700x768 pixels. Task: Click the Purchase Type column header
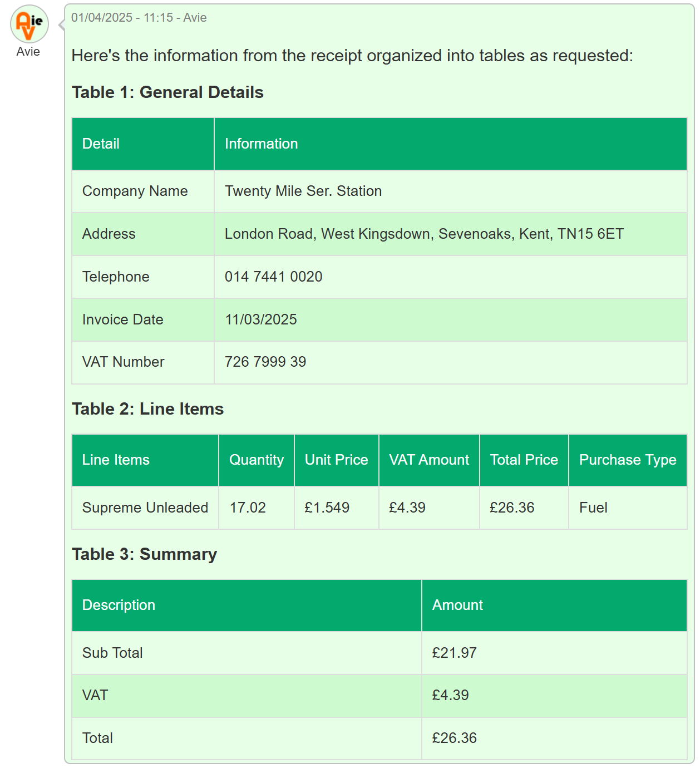pyautogui.click(x=627, y=460)
